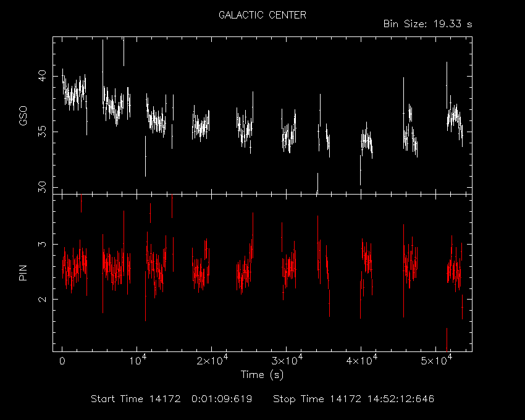Screen dimensions: 525x420
Task: Select the Bin Size: 19.33 s label
Action: pos(427,24)
